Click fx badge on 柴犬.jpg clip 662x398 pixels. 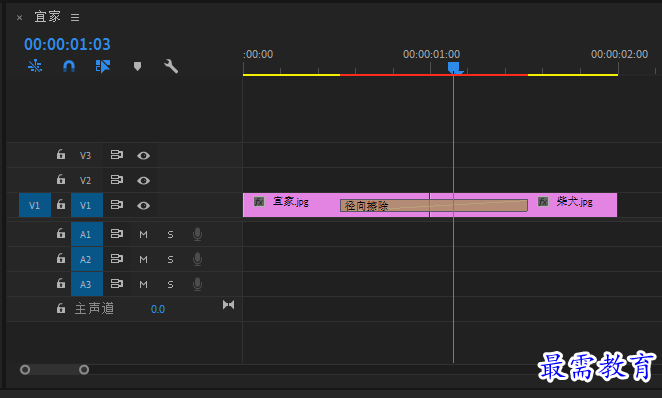(x=543, y=202)
